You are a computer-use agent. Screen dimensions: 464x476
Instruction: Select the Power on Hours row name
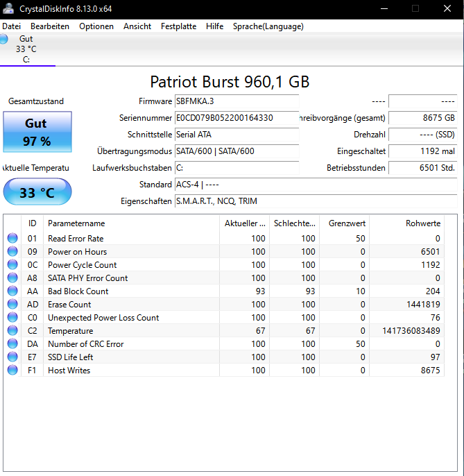[78, 252]
